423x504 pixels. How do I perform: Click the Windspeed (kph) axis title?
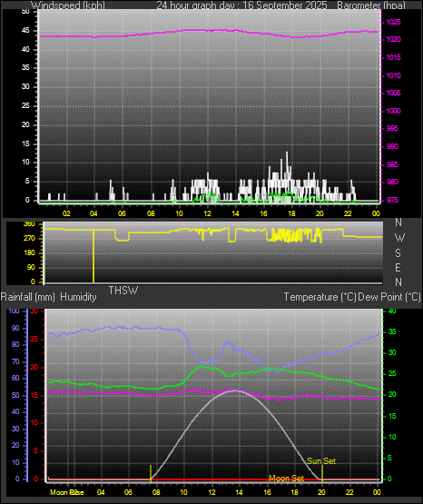coord(68,5)
